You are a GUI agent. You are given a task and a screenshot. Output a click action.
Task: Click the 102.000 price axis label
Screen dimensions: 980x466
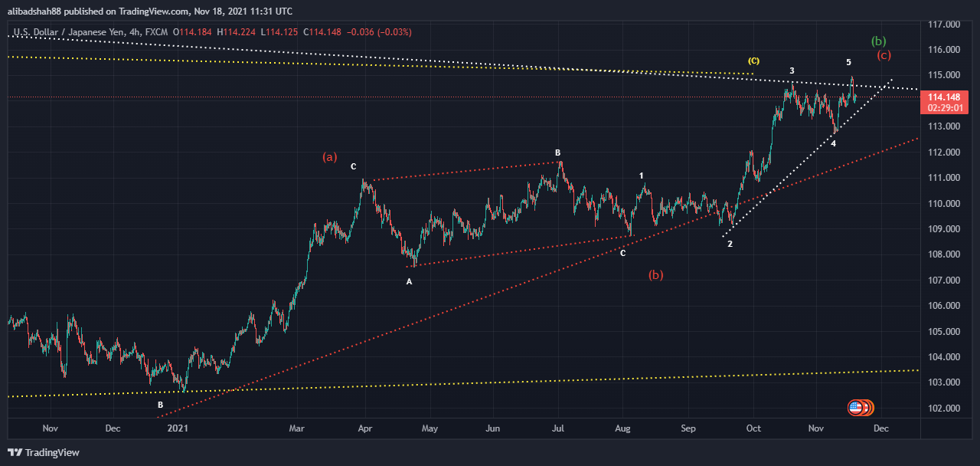click(945, 408)
